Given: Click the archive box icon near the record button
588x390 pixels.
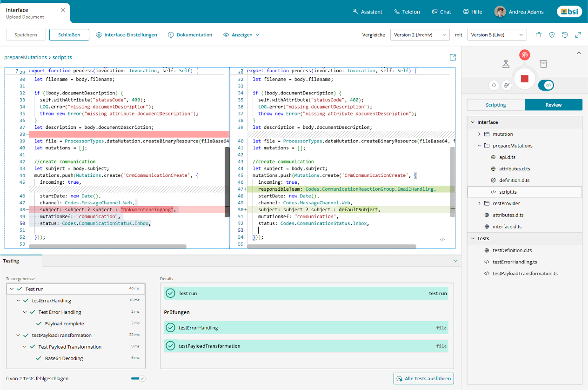Looking at the screenshot, I should (x=543, y=64).
